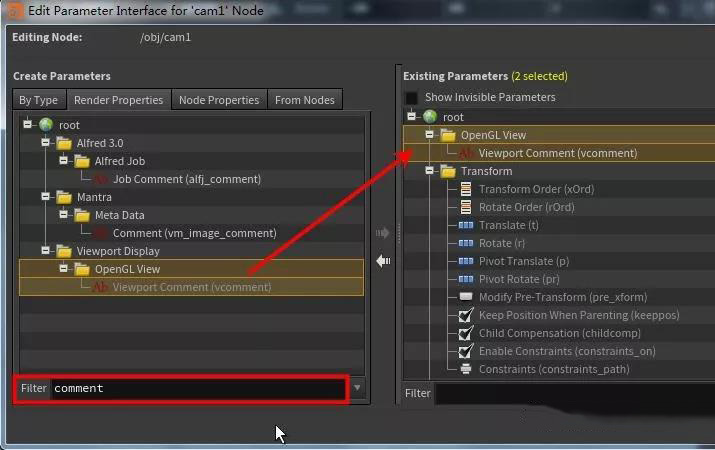Viewport: 715px width, 450px height.
Task: Click the Child Compensation toggle icon
Action: click(x=466, y=333)
